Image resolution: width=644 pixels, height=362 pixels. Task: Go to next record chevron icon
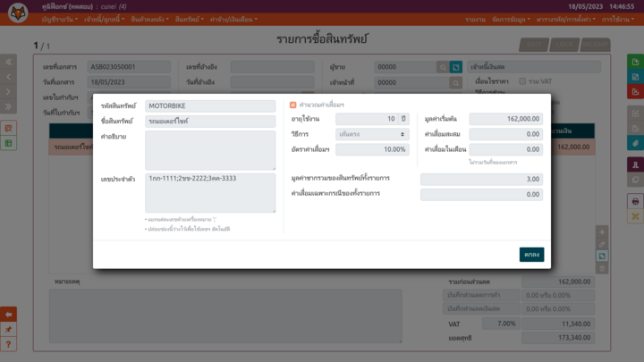pos(8,91)
